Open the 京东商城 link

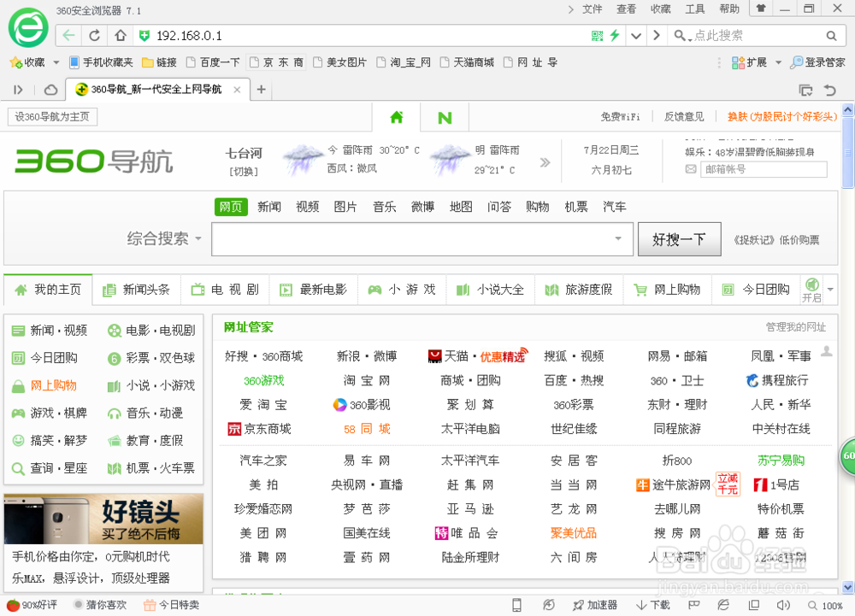coord(260,429)
